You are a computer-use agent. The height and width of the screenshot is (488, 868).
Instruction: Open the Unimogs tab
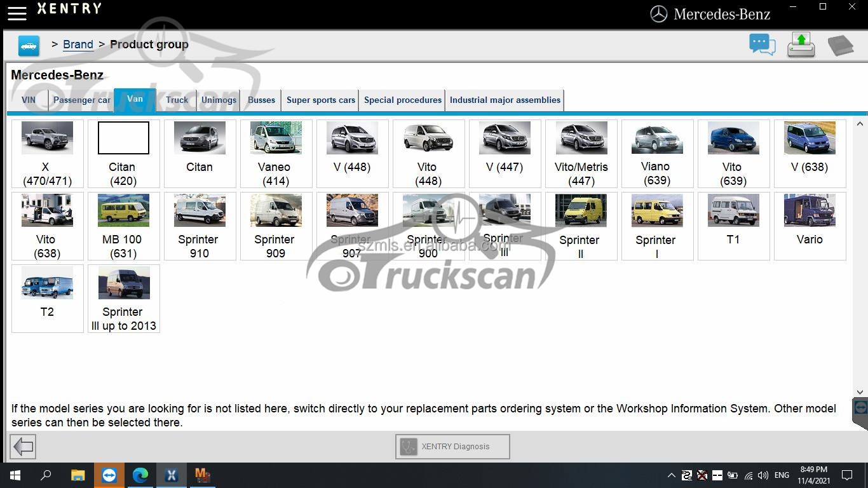(219, 100)
